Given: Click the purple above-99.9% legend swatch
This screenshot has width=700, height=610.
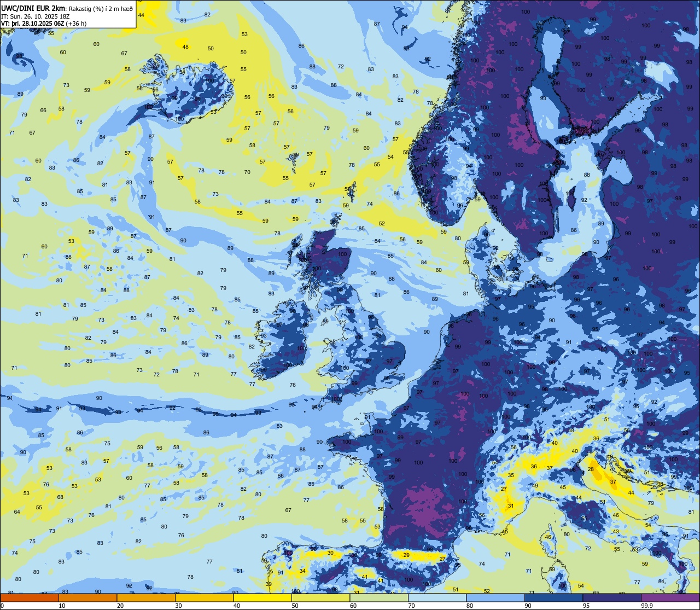Looking at the screenshot, I should [670, 598].
